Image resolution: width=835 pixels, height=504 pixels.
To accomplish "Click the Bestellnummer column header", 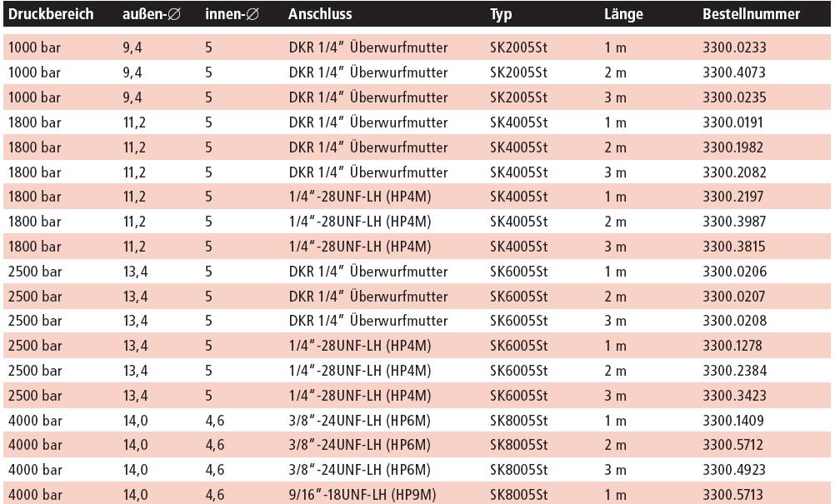I will point(751,14).
